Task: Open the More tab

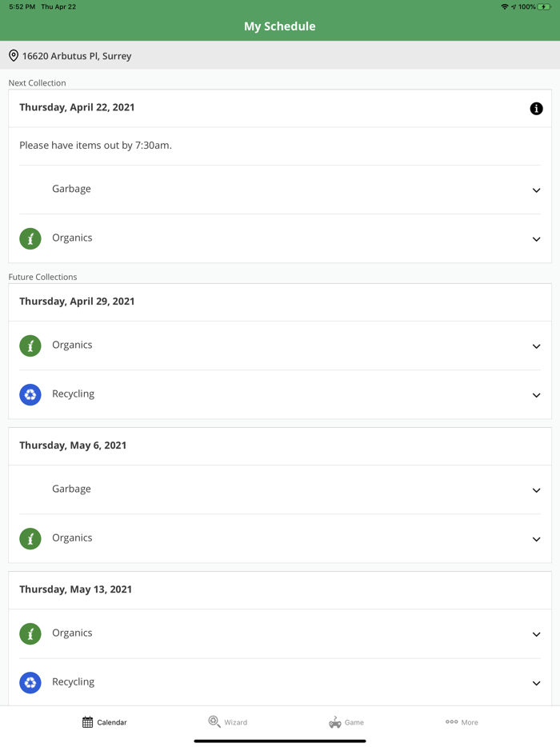Action: (x=462, y=722)
